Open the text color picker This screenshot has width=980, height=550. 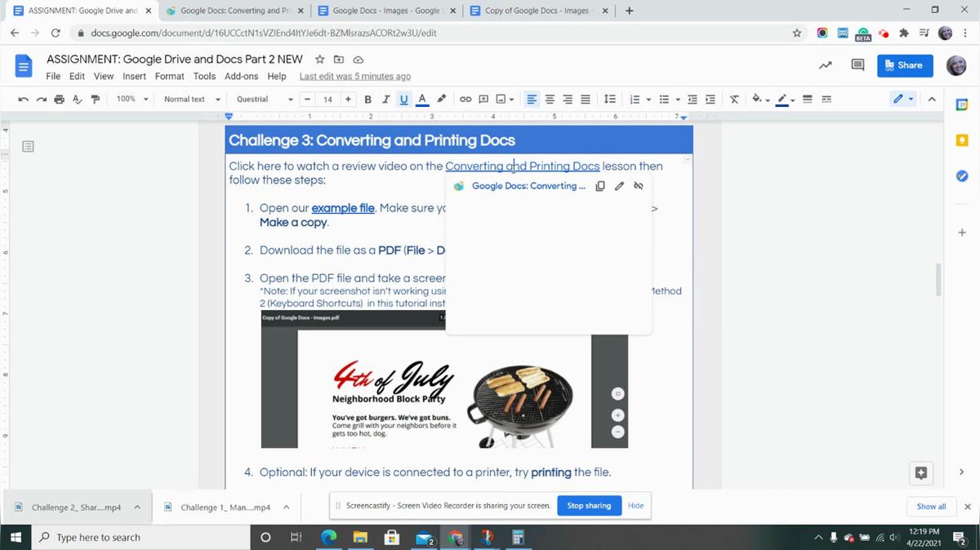(422, 100)
